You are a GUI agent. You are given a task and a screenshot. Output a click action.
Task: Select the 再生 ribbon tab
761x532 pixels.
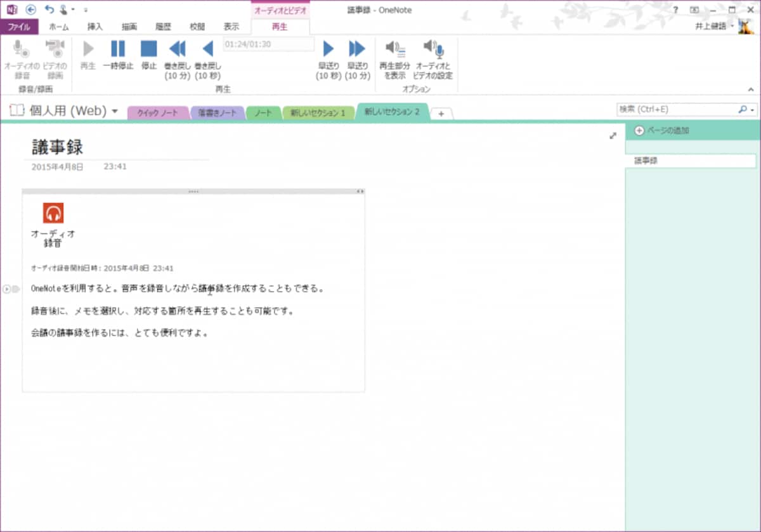280,27
